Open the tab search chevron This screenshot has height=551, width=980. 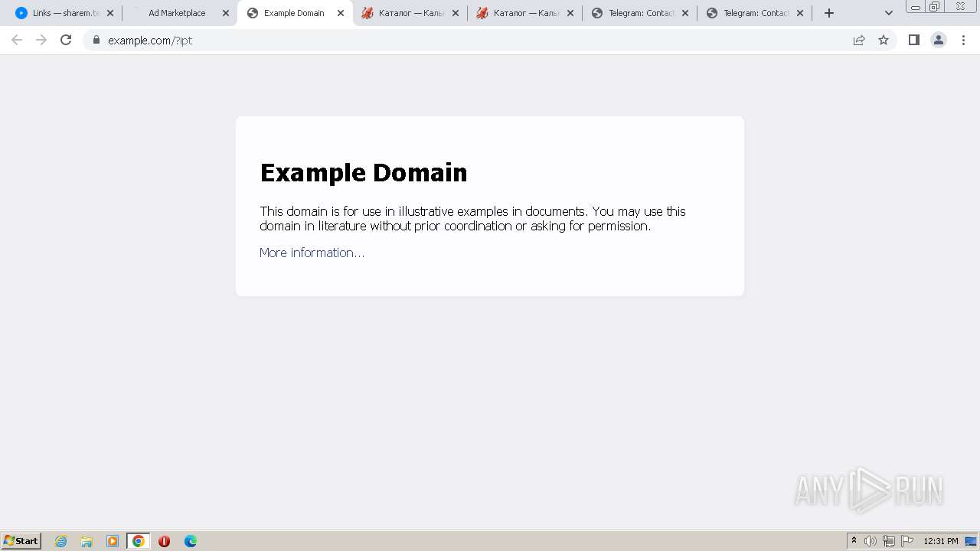(889, 13)
